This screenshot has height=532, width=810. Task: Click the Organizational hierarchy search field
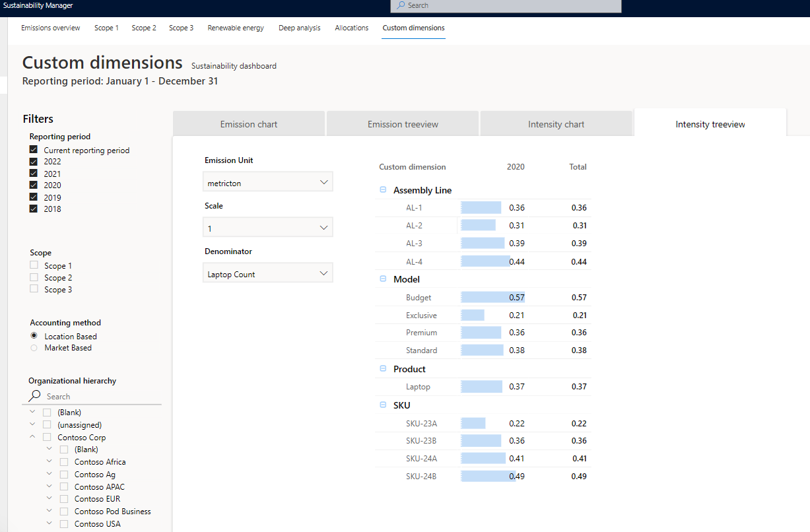[x=99, y=397]
